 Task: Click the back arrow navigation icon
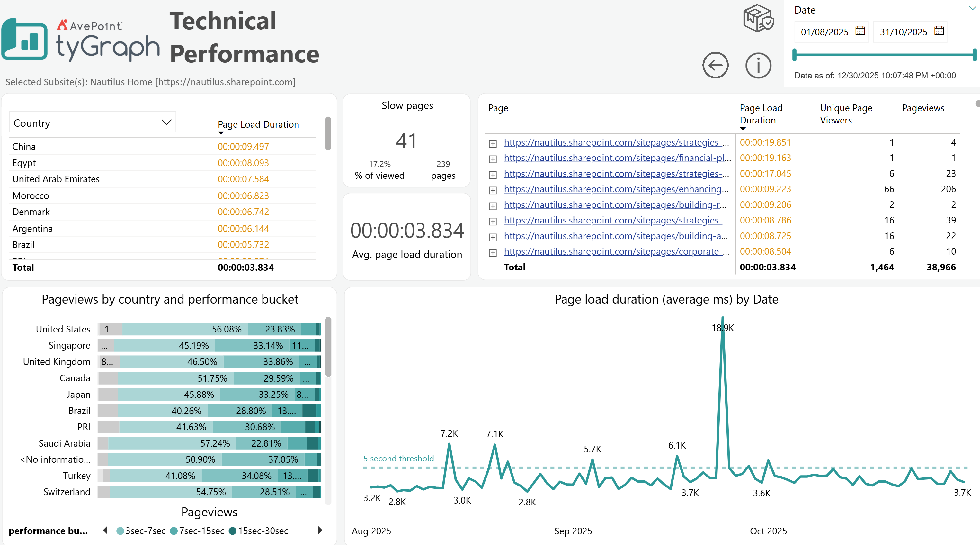tap(715, 65)
